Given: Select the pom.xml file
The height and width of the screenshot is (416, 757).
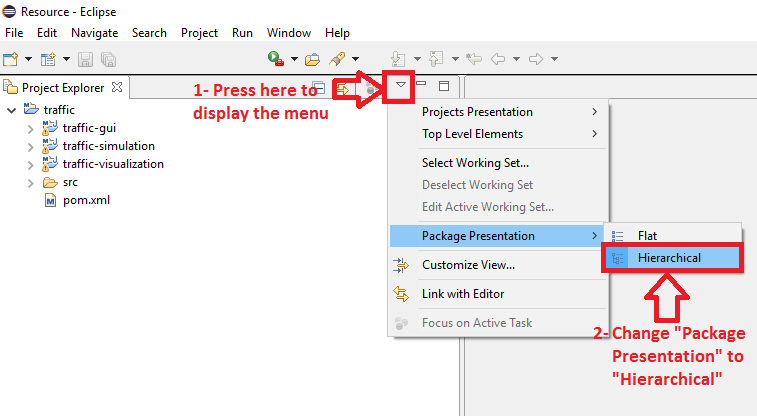Looking at the screenshot, I should [86, 200].
